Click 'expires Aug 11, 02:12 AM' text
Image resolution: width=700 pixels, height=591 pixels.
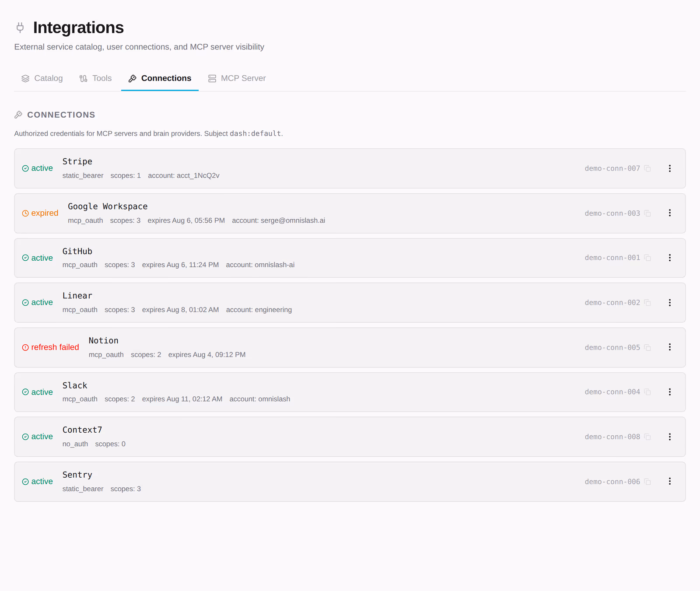(182, 399)
